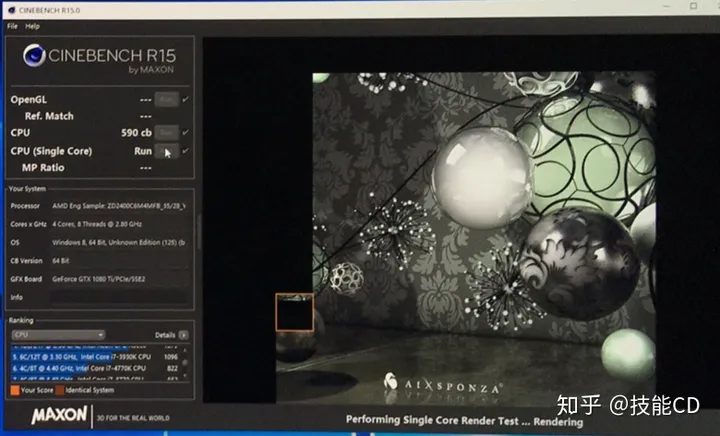Open the Ranking CPU dropdown
The height and width of the screenshot is (436, 720).
(x=58, y=335)
